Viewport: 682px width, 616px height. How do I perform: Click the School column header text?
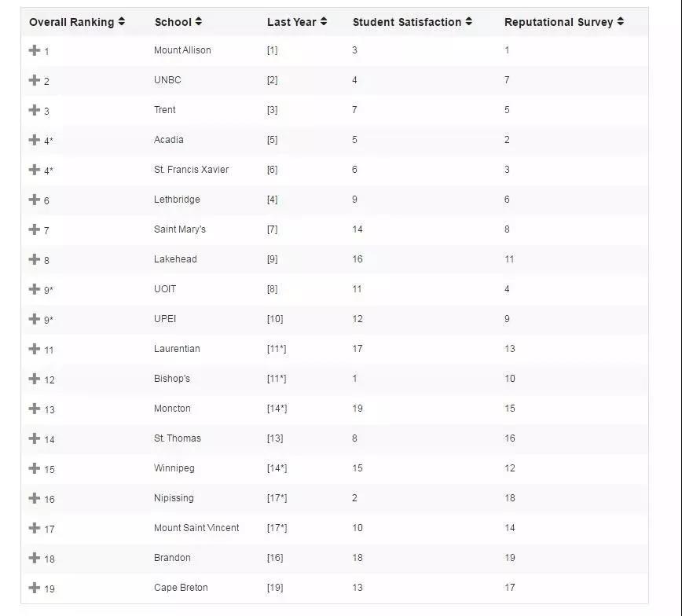(x=173, y=22)
